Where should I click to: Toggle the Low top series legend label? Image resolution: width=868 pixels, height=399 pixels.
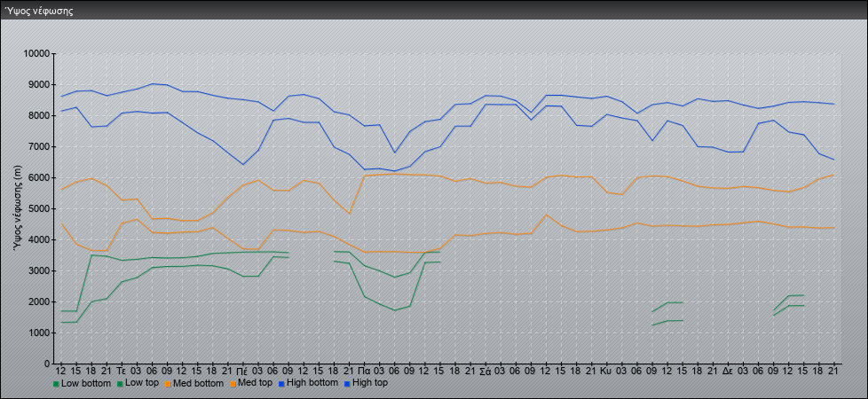pyautogui.click(x=142, y=383)
